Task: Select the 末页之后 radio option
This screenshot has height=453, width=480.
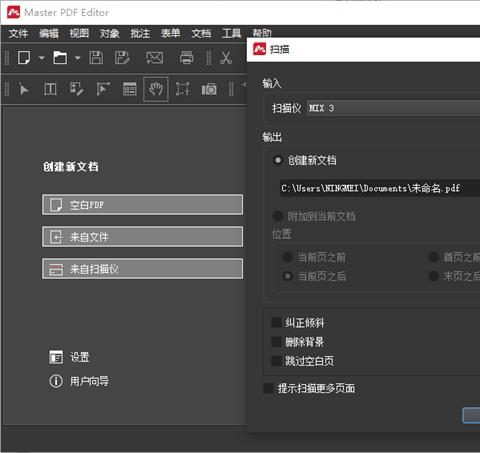Action: pyautogui.click(x=433, y=276)
